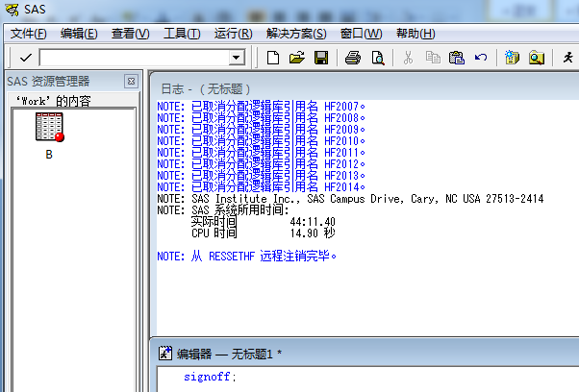This screenshot has width=579, height=392.
Task: Click the Save disk icon
Action: click(x=320, y=58)
